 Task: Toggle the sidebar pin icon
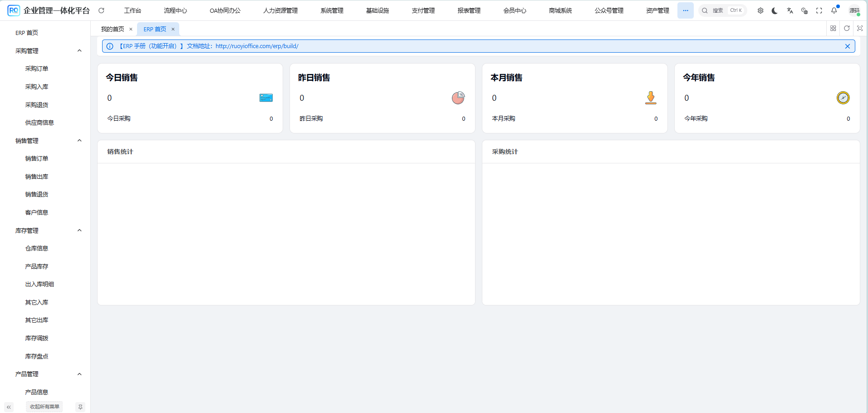[x=80, y=407]
